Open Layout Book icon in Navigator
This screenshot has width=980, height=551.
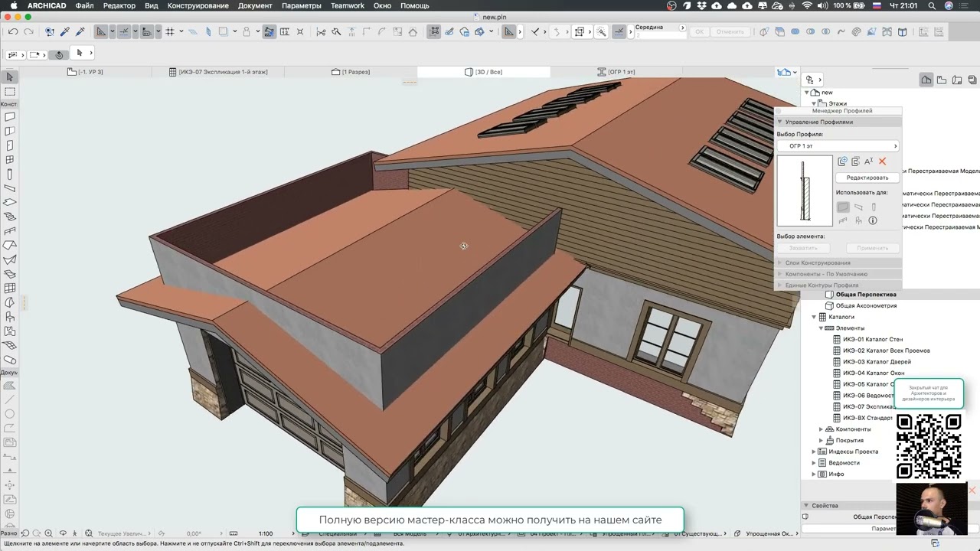click(957, 80)
